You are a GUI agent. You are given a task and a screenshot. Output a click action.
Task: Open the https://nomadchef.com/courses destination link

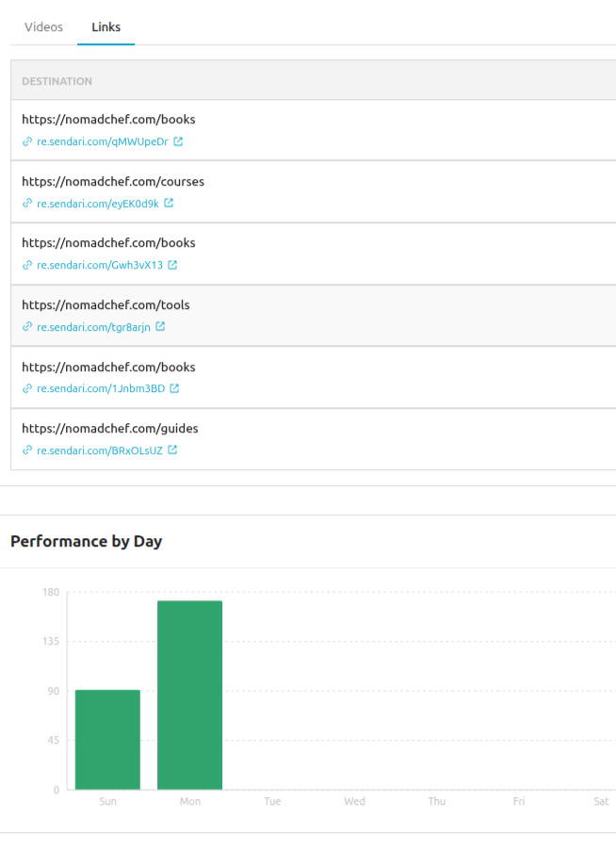(112, 181)
